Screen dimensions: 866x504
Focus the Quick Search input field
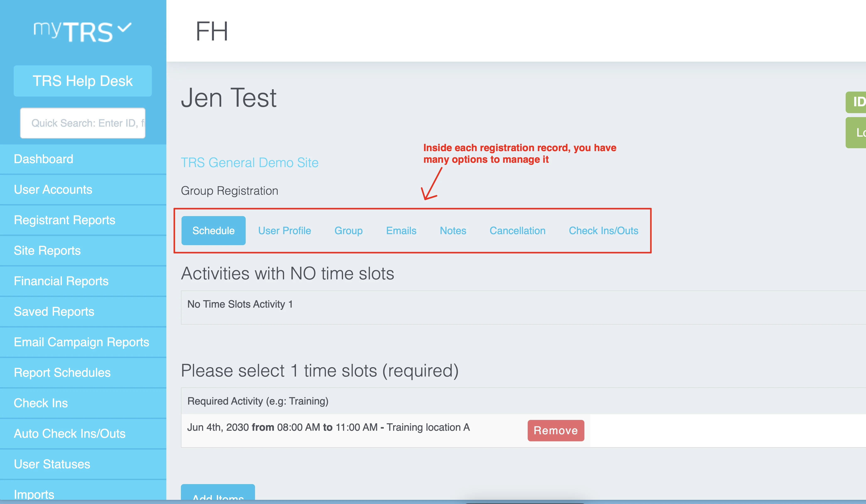(82, 123)
